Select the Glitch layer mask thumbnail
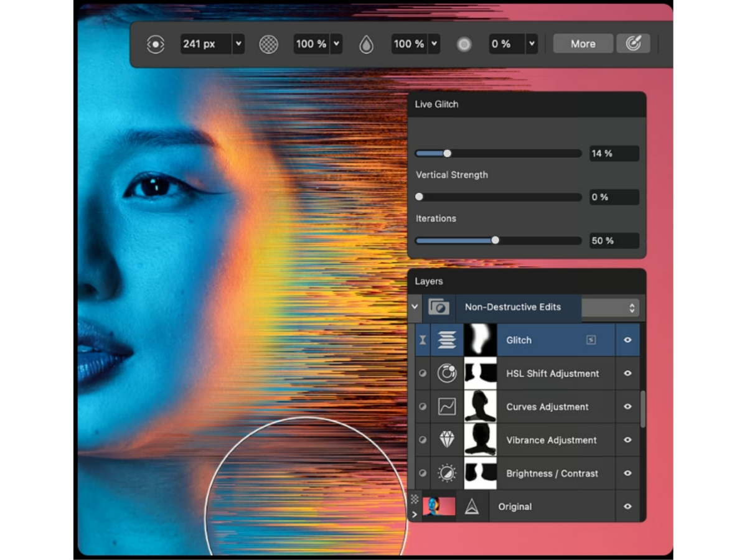This screenshot has height=560, width=747. click(x=481, y=340)
